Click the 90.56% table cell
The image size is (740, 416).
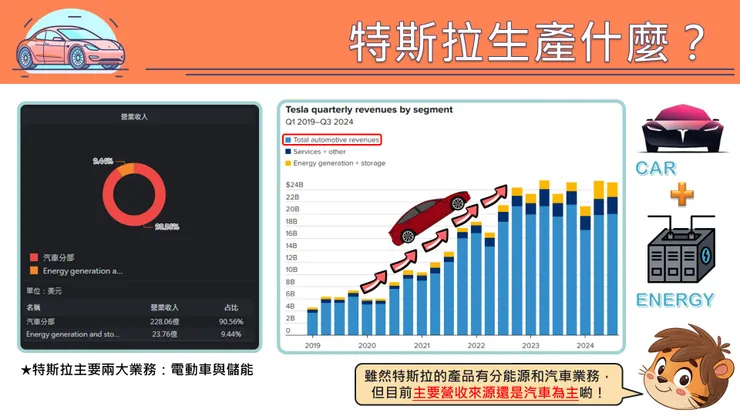point(231,322)
